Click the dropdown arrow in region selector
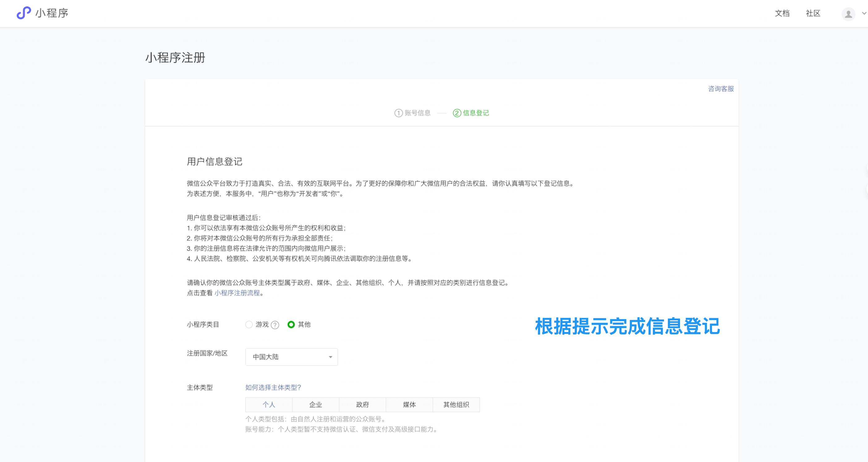 point(330,357)
